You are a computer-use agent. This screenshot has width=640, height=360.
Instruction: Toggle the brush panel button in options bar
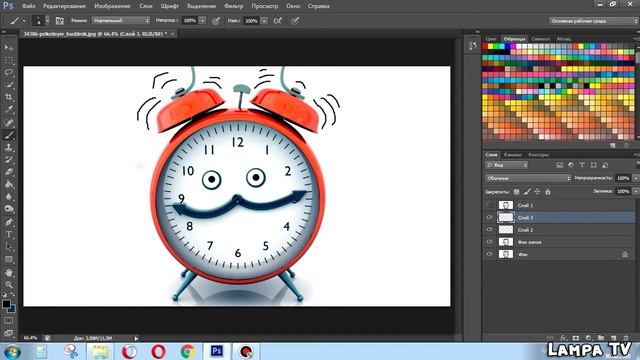tap(60, 20)
